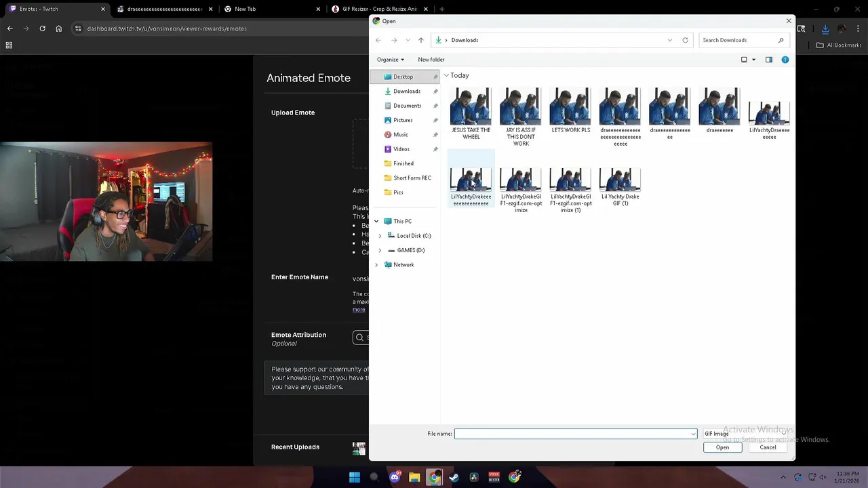Select the Finished folder in navigation pane
The height and width of the screenshot is (488, 868).
tap(403, 163)
